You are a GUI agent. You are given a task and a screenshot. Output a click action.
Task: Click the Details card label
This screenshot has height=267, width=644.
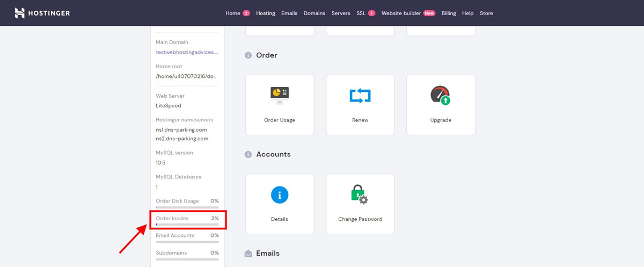280,219
